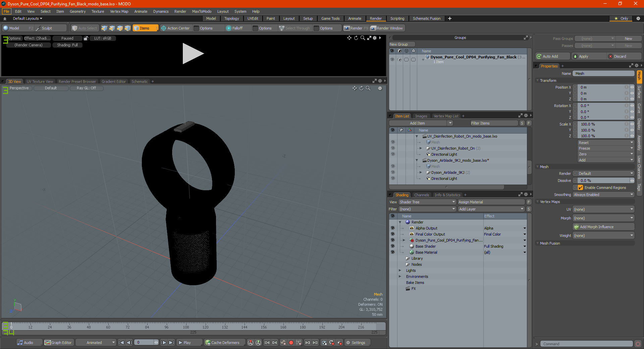Go to first frame
This screenshot has width=644, height=349.
[x=121, y=343]
